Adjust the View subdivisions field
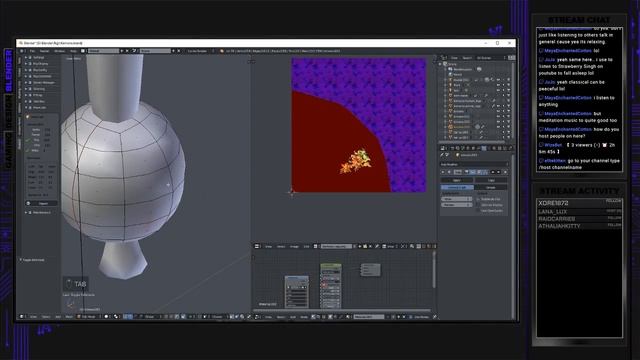 [457, 199]
